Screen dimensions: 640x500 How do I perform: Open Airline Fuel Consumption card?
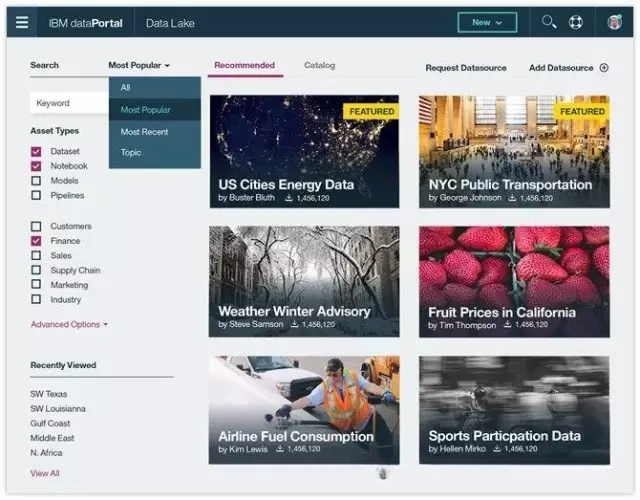pyautogui.click(x=304, y=410)
